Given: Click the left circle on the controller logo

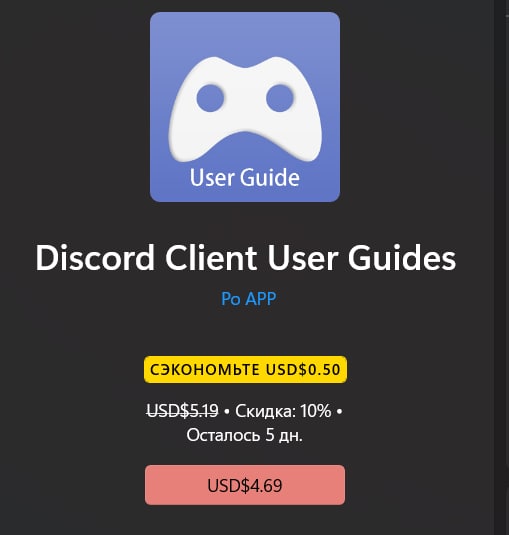Looking at the screenshot, I should [210, 98].
